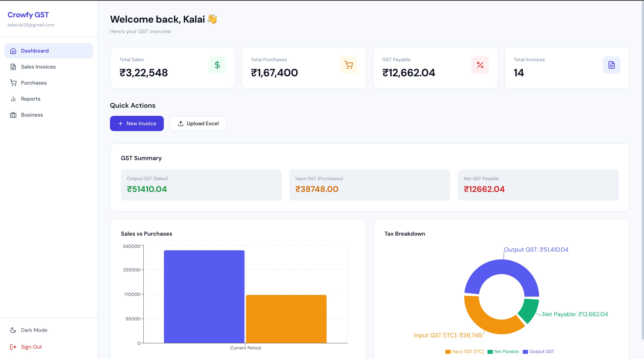The height and width of the screenshot is (359, 644).
Task: Go to the Purchases page
Action: 49,83
